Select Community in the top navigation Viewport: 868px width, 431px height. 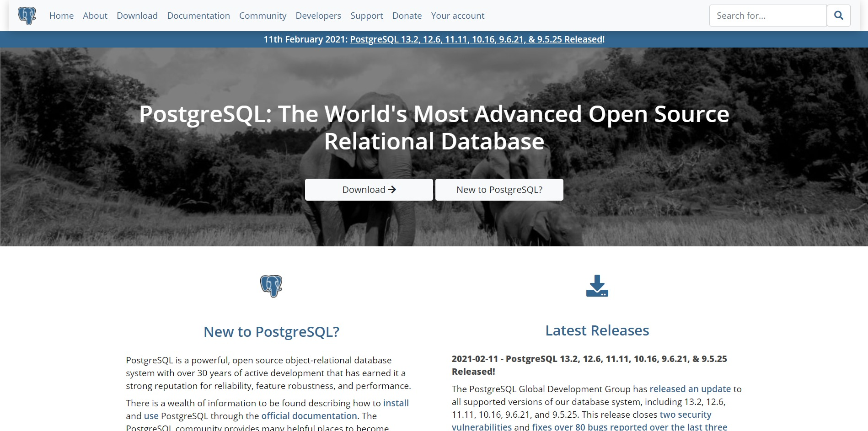click(263, 16)
